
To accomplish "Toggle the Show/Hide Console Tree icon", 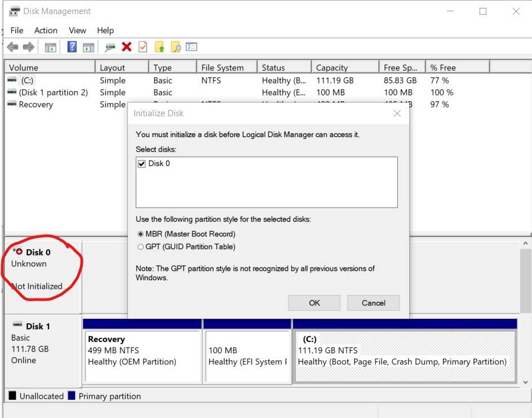I will click(51, 47).
